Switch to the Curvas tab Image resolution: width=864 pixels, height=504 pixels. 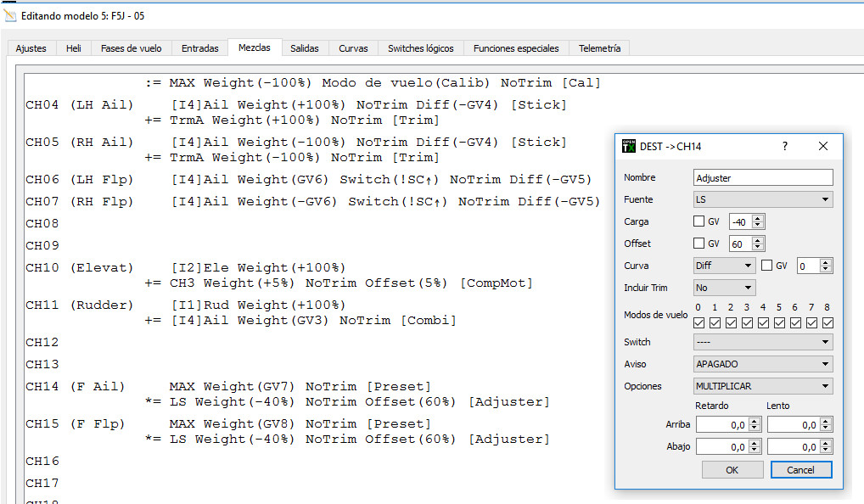coord(353,48)
